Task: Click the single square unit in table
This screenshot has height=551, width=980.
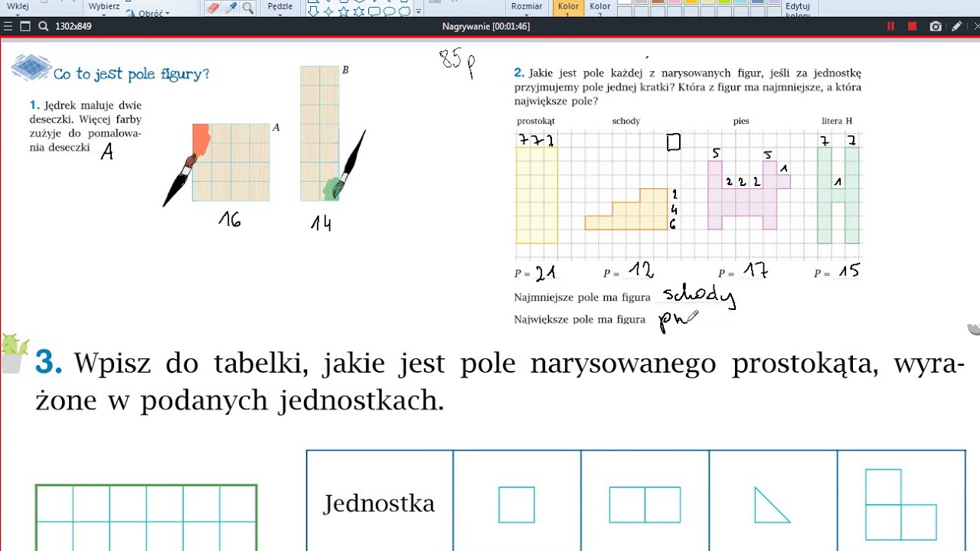Action: 517,505
